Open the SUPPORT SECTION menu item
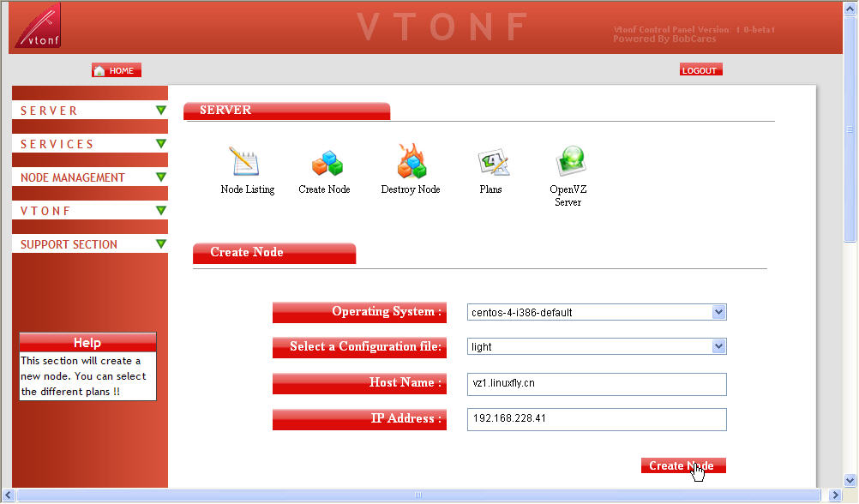This screenshot has height=504, width=859. 69,244
